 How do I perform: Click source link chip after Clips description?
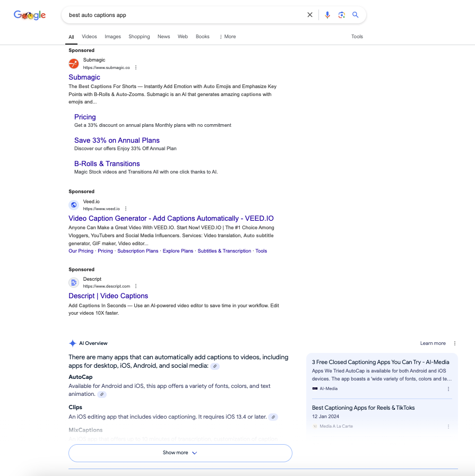coord(273,417)
